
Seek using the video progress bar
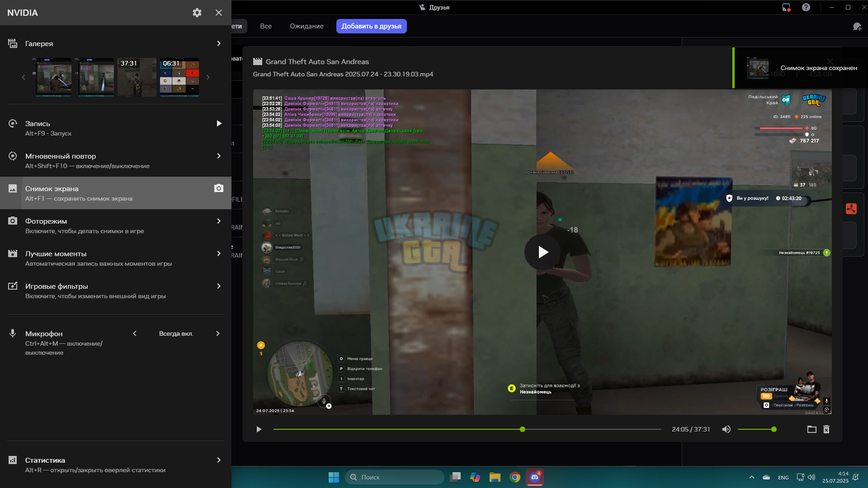467,429
